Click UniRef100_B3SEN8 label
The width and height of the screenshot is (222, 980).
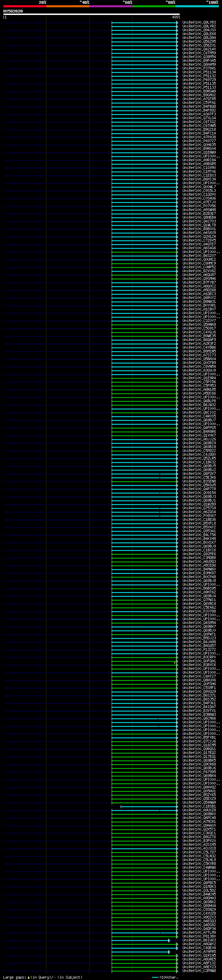[x=199, y=481]
